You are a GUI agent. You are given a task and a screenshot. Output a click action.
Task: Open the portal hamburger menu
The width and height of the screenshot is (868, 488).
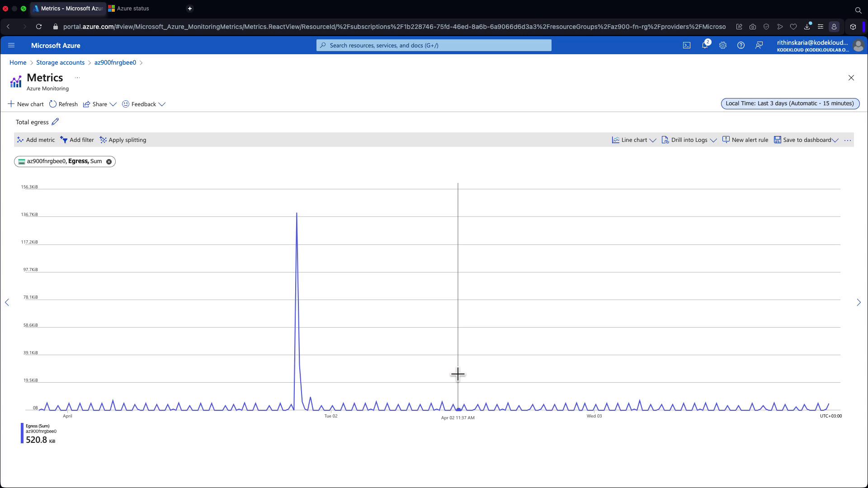(12, 45)
